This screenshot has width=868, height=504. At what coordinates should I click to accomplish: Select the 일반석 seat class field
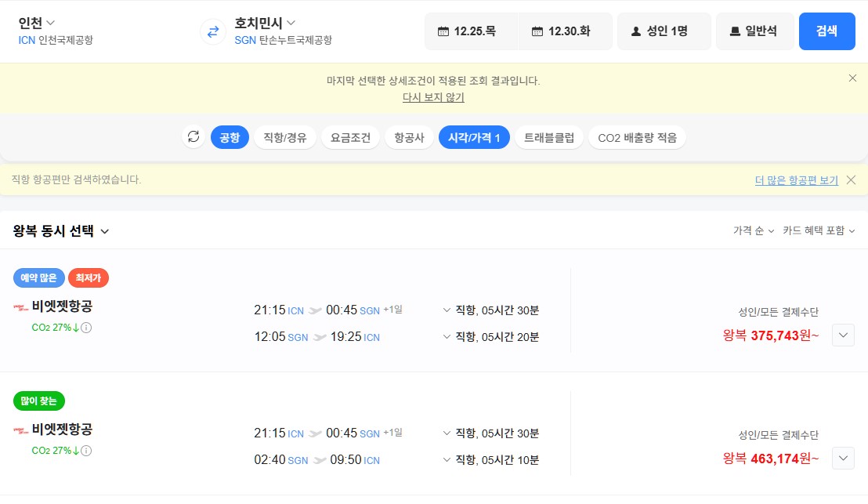point(754,31)
